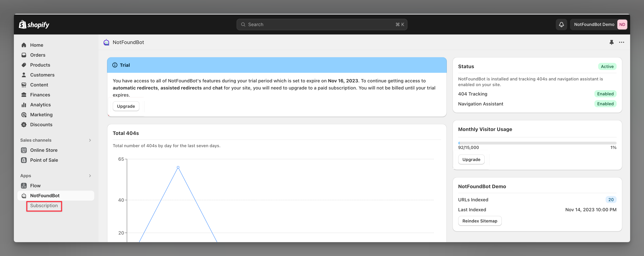Click the Upgrade button in trial banner
The height and width of the screenshot is (256, 644).
tap(126, 106)
